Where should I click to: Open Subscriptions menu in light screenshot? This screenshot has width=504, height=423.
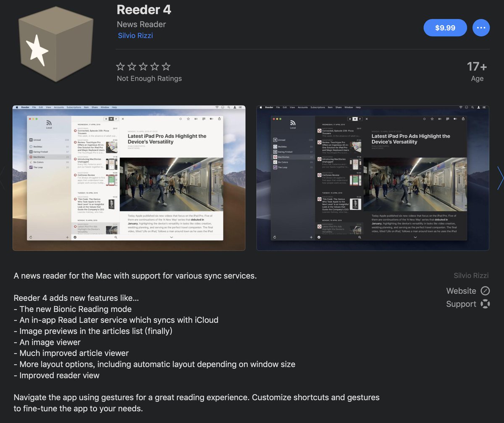click(x=74, y=107)
